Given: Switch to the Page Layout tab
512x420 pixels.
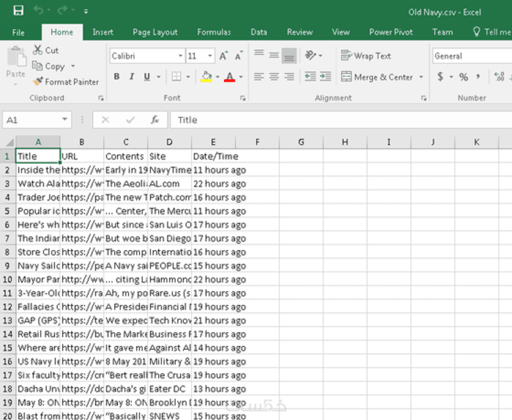Looking at the screenshot, I should click(x=155, y=32).
